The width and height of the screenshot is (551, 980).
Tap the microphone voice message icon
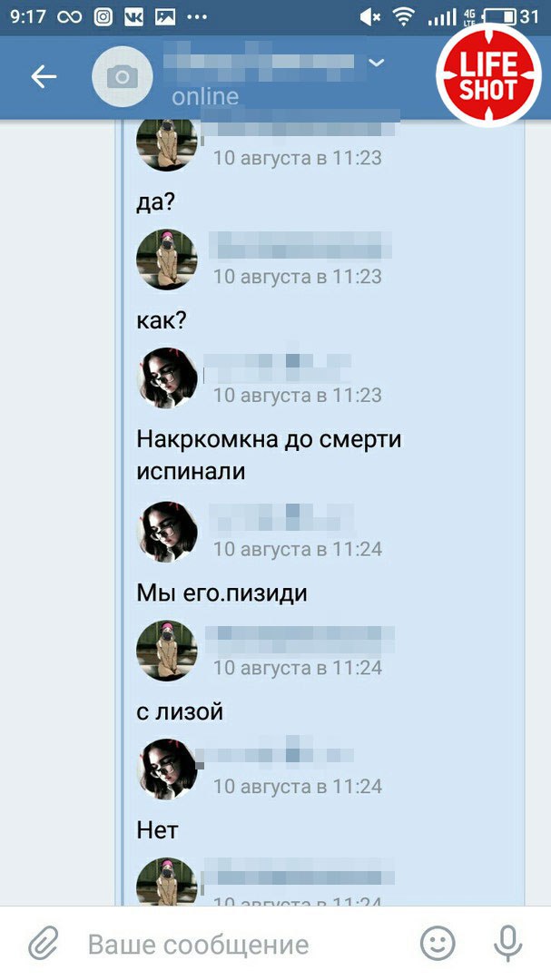(507, 943)
